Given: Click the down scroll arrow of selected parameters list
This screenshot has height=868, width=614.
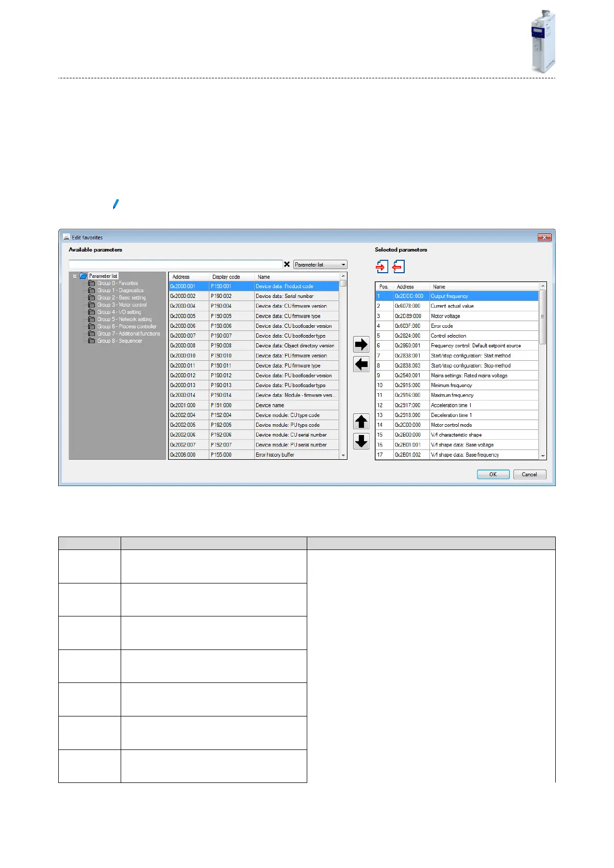Looking at the screenshot, I should (542, 456).
